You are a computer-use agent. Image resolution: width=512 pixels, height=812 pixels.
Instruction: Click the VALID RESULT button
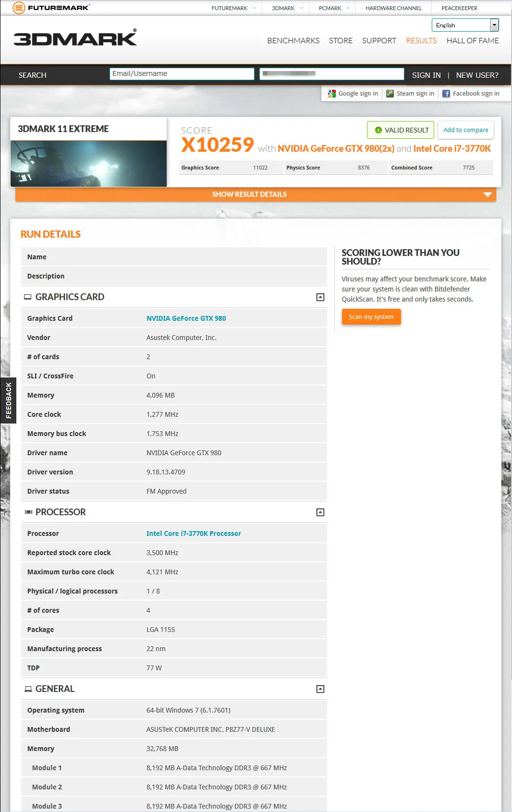coord(401,130)
